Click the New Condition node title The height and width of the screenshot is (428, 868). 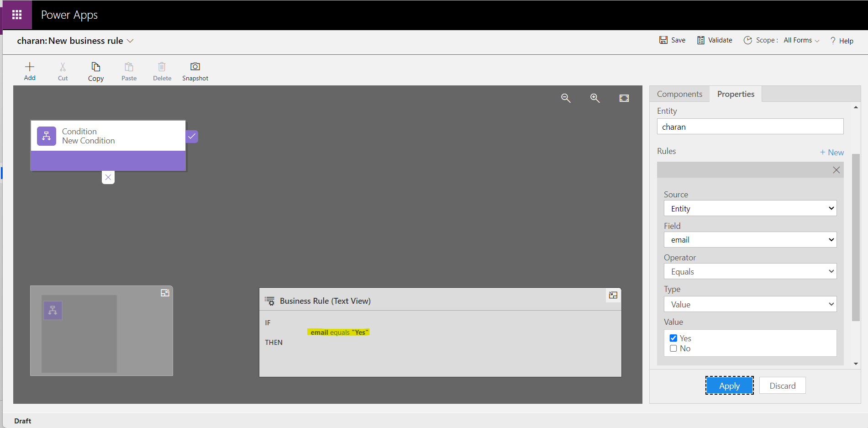coord(89,141)
